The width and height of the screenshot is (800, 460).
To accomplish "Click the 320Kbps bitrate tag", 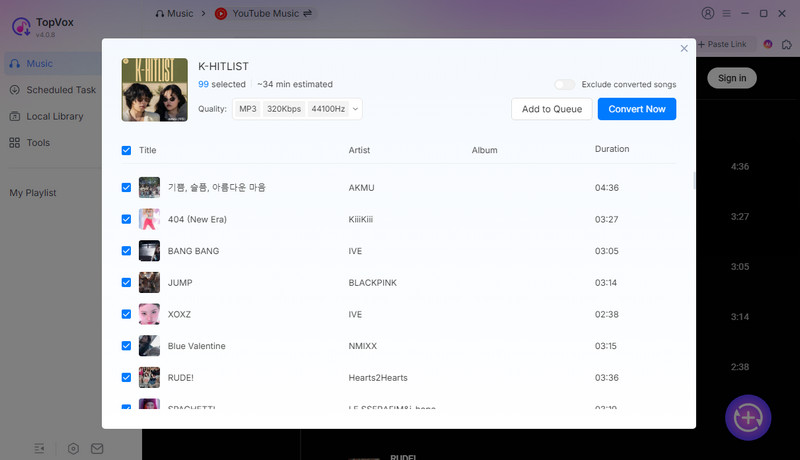I will coord(284,109).
